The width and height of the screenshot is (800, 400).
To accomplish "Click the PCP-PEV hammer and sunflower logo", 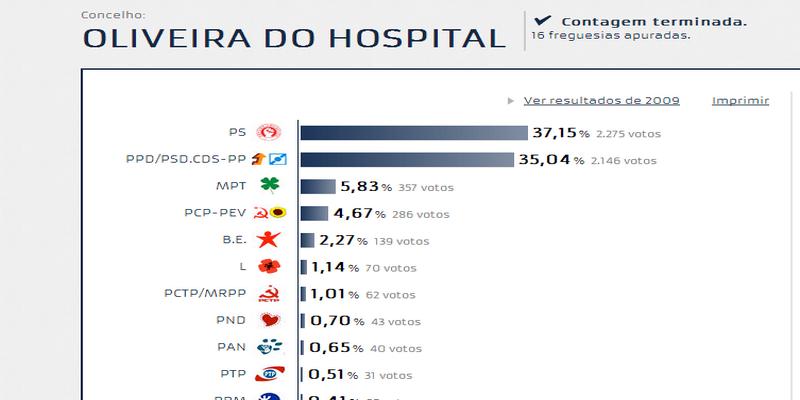I will [x=269, y=213].
